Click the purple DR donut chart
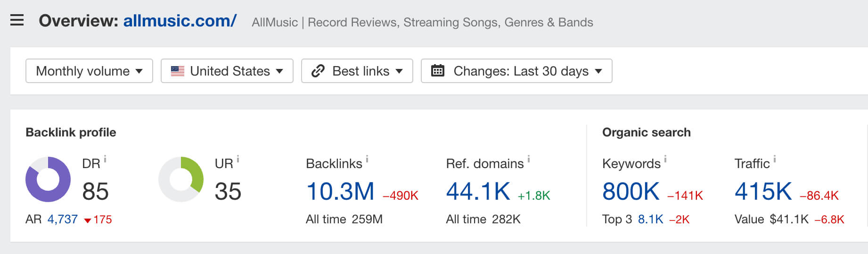Screen dimensions: 868x254 pos(48,179)
